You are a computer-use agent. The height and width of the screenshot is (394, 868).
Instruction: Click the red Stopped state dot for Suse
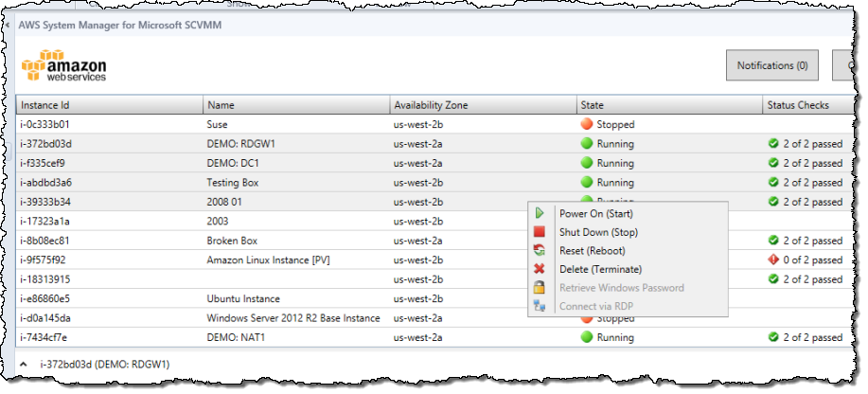tap(587, 124)
